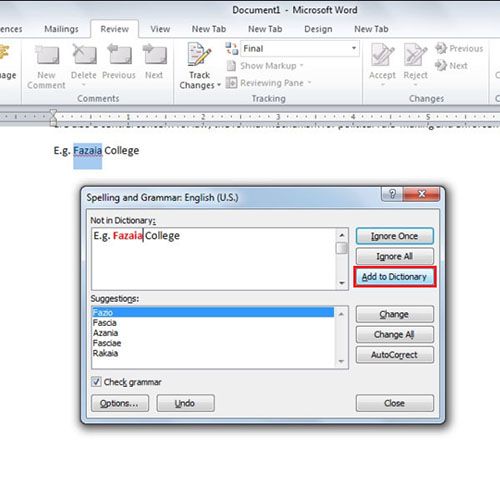Go to Previous comment icon
This screenshot has width=500, height=500.
(119, 54)
